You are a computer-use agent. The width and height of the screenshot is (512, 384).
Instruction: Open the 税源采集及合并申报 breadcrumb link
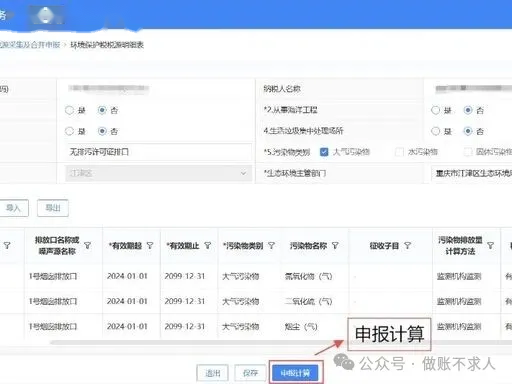click(x=30, y=45)
